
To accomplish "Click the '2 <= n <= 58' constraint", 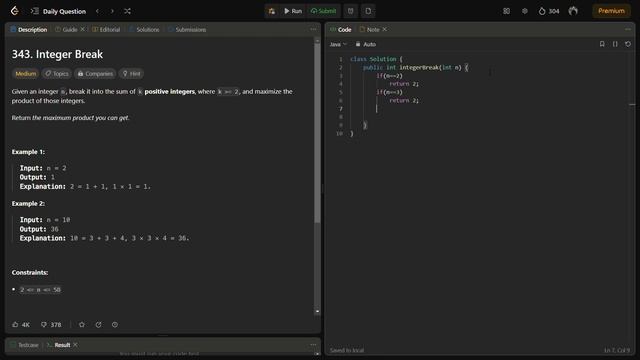I will pyautogui.click(x=40, y=289).
